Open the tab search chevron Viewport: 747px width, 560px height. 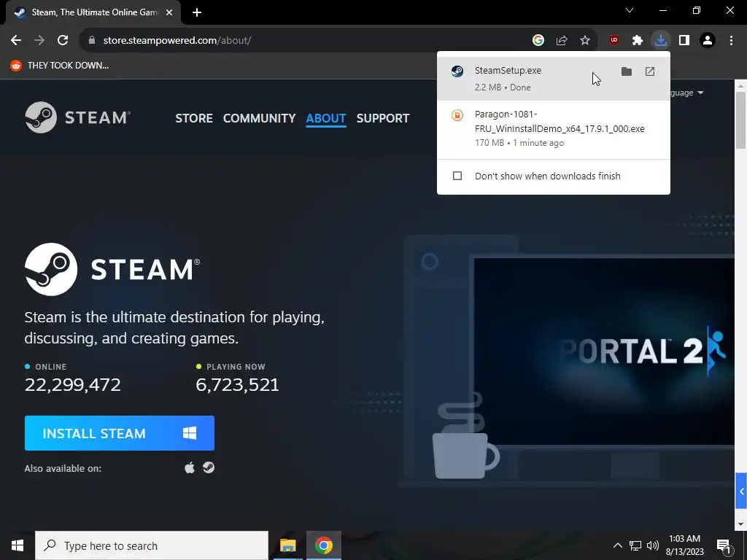[630, 10]
